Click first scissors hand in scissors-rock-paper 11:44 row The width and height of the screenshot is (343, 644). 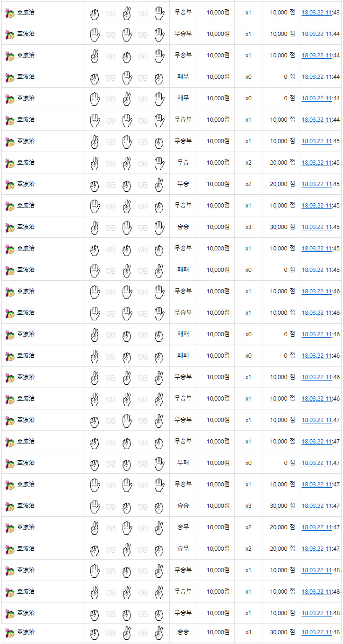[95, 56]
